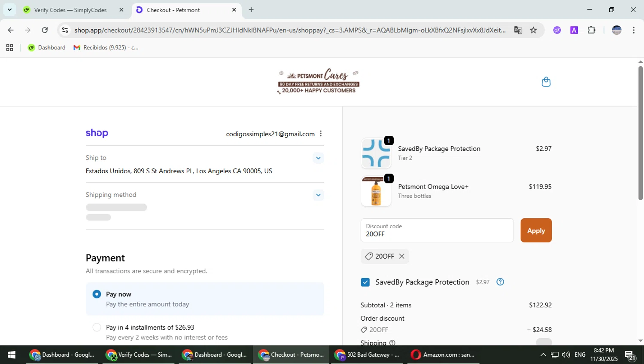Screen dimensions: 644x364
Task: Open first Dashboard - Google taskbar window
Action: [x=62, y=355]
